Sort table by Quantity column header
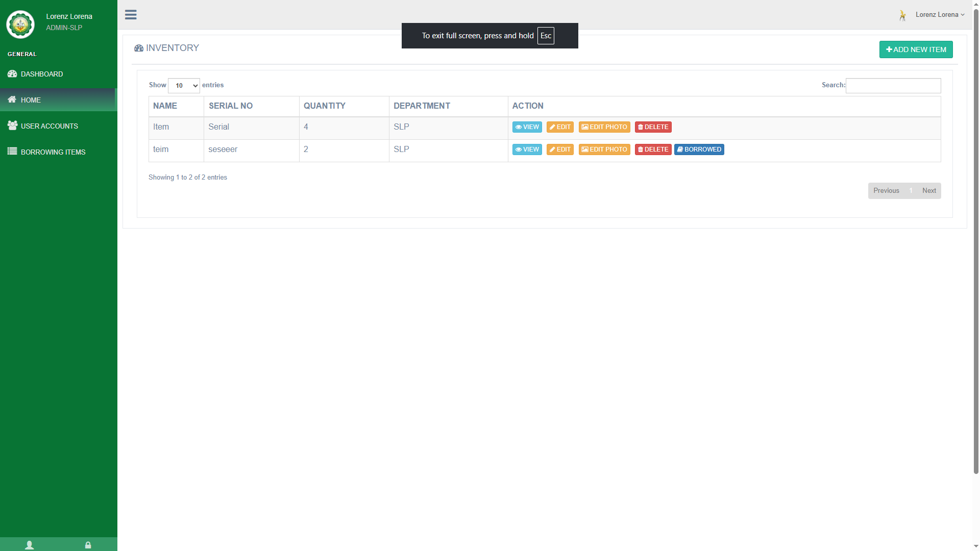The image size is (980, 551). (x=325, y=106)
